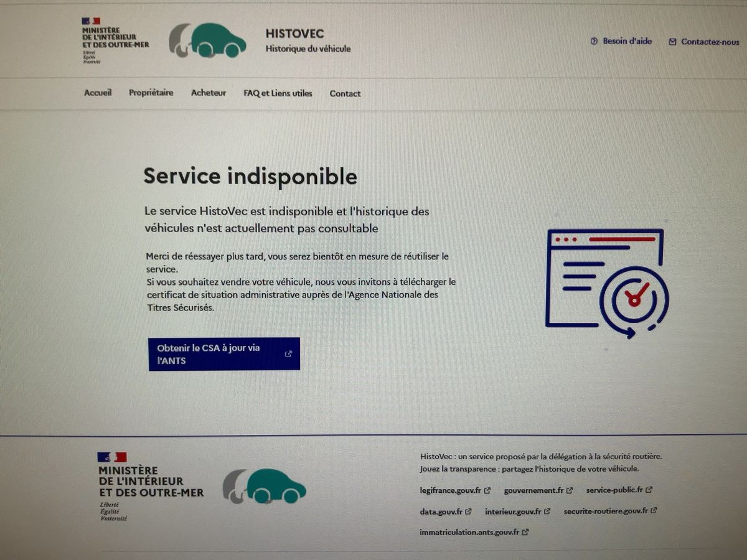Click footer text about délégation à la sécurité routière
Image resolution: width=747 pixels, height=560 pixels.
[x=541, y=456]
